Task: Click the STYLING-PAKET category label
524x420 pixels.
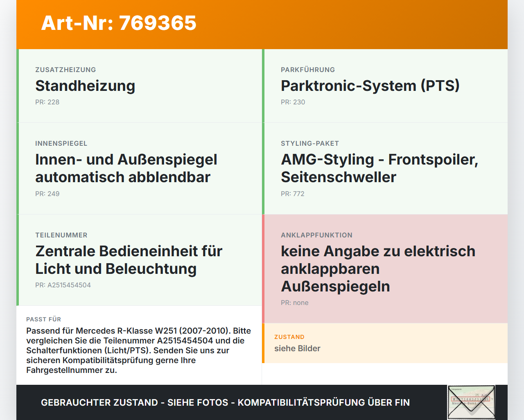Action: tap(310, 143)
